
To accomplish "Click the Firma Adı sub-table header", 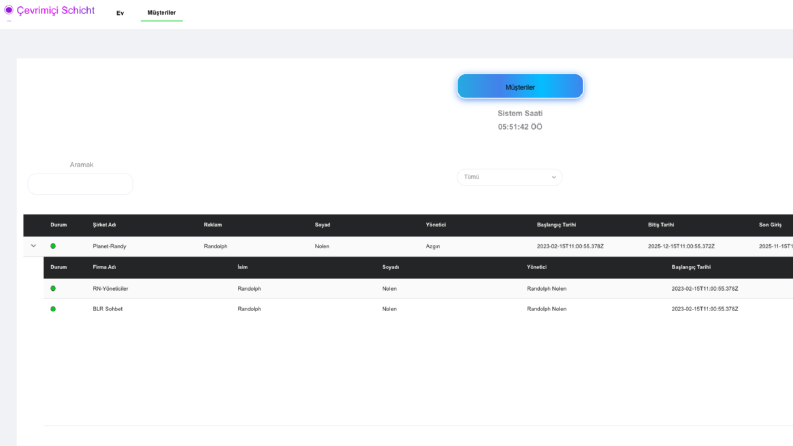I will [104, 267].
